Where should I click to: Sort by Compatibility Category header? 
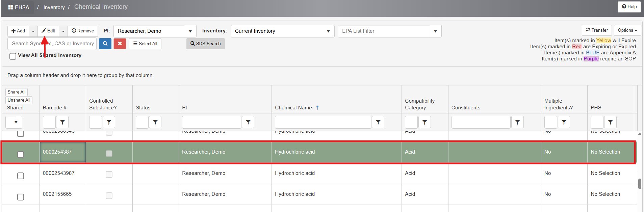pyautogui.click(x=420, y=104)
